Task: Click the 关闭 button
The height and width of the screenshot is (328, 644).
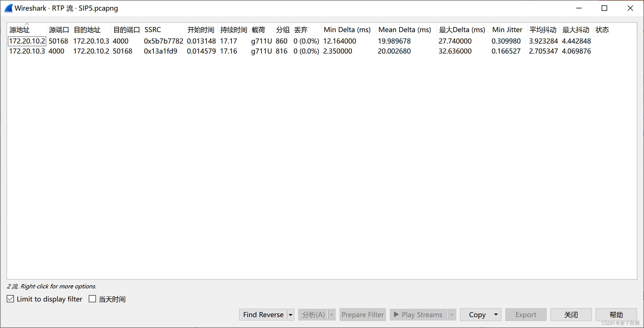Action: (x=571, y=314)
